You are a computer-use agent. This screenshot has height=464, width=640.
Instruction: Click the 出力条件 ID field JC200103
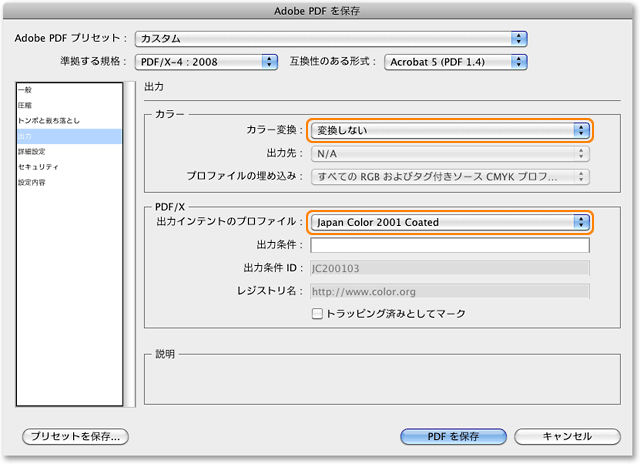[x=449, y=268]
